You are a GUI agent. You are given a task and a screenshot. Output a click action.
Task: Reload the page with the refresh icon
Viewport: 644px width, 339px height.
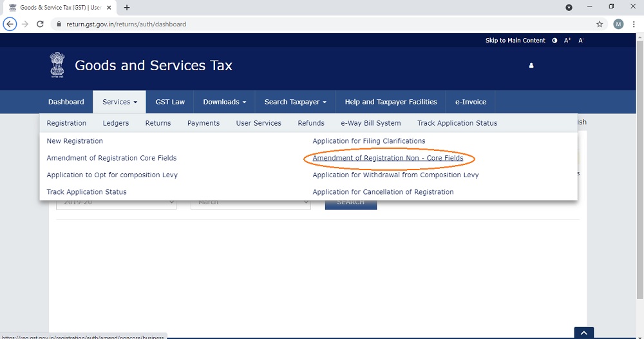coord(40,24)
